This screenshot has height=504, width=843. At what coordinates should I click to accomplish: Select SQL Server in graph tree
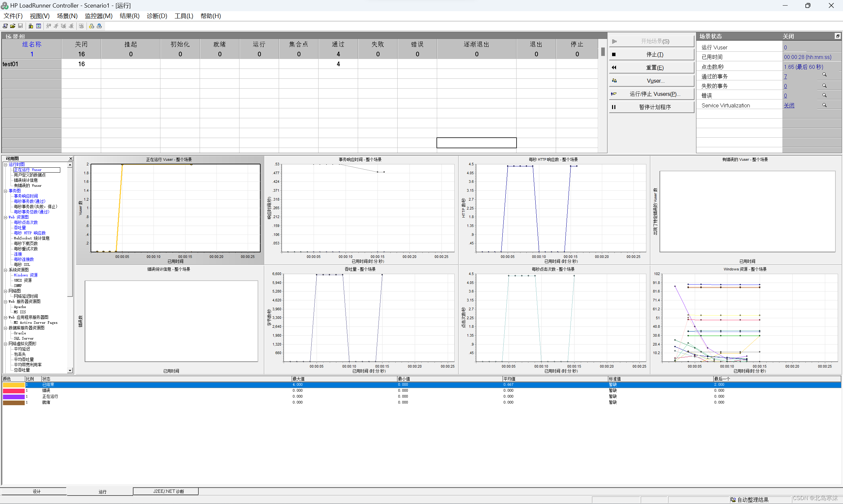coord(23,339)
